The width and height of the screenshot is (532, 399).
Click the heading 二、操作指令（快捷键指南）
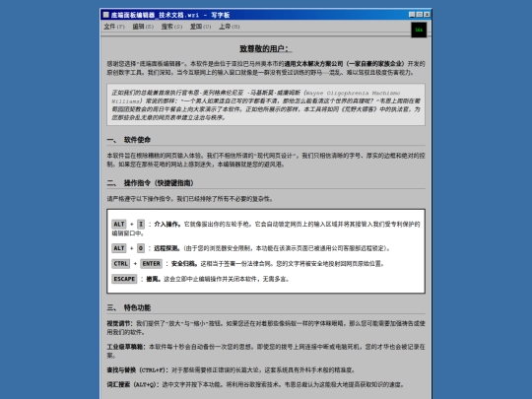(x=151, y=183)
